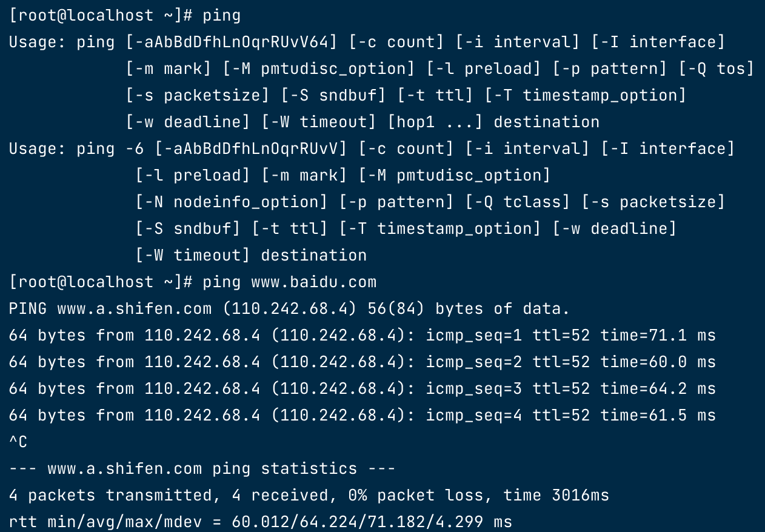Viewport: 765px width, 532px height.
Task: Click the 'www.a.shifen.com ping statistics' header
Action: coord(202,469)
